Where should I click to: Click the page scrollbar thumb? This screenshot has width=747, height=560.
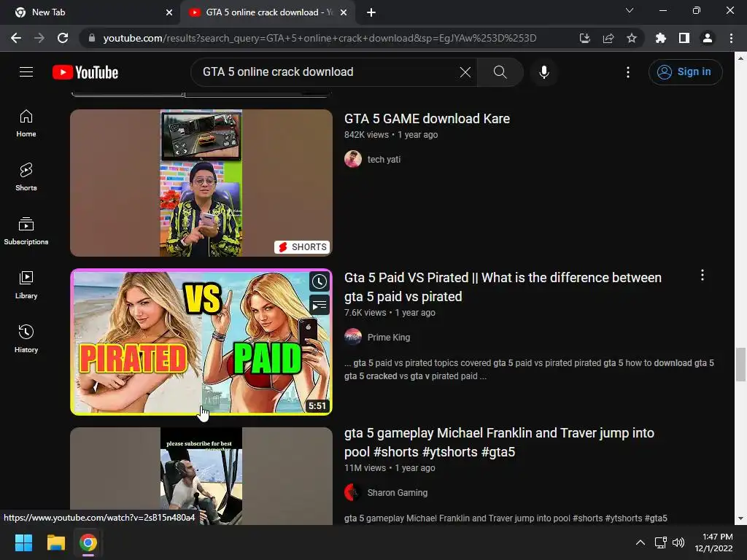tap(740, 365)
